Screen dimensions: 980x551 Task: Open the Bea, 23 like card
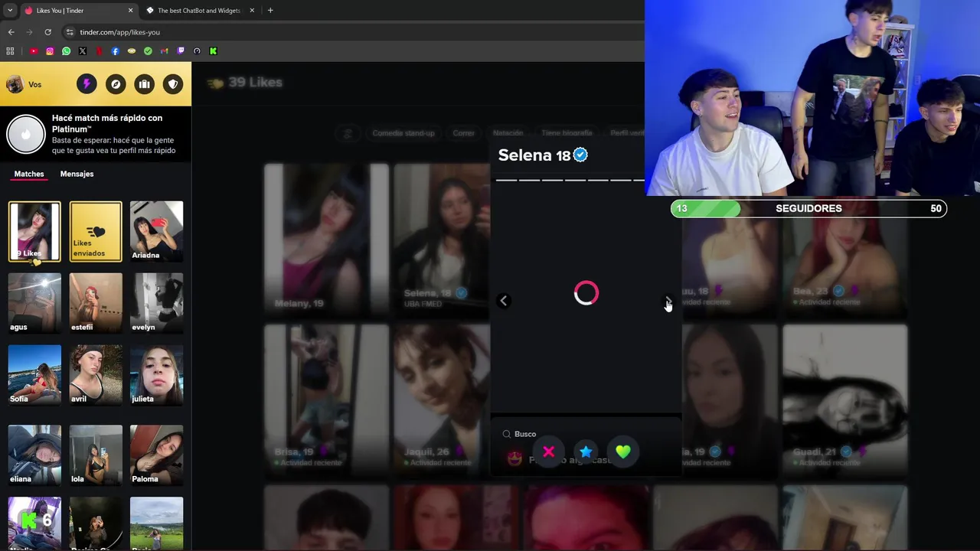[844, 257]
